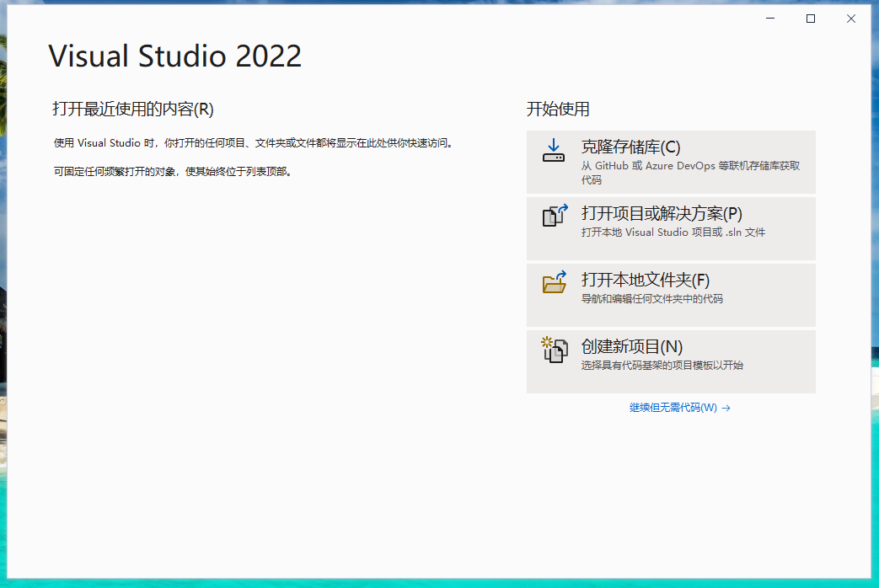Minimize the Visual Studio start window
The height and width of the screenshot is (588, 879).
770,19
